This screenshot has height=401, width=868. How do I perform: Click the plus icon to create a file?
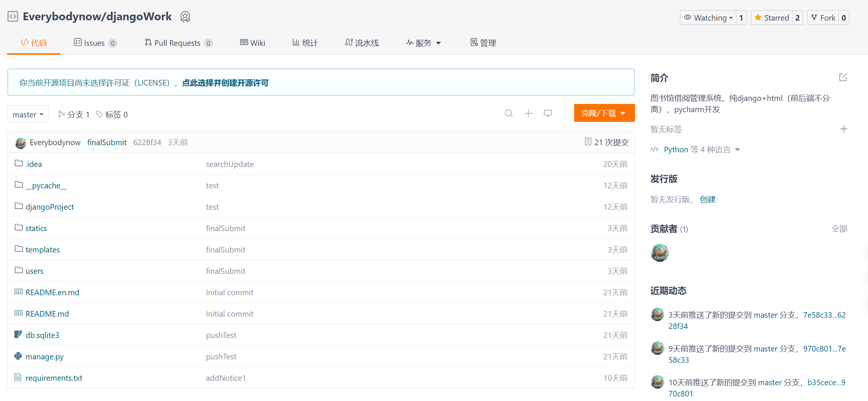pos(528,113)
